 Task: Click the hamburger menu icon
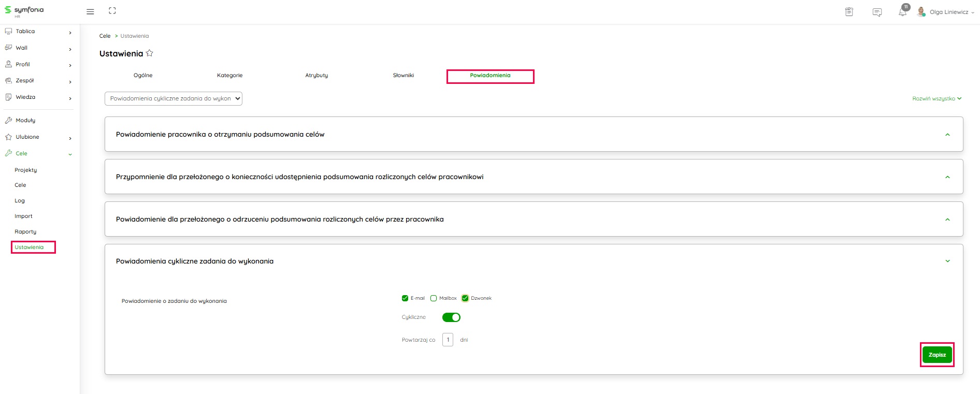[x=90, y=11]
